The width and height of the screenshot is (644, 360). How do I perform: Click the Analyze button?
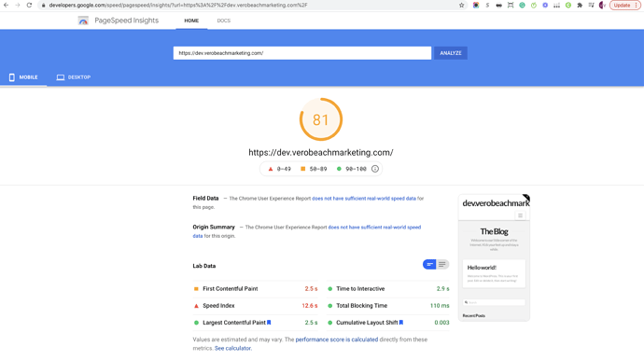pos(451,53)
